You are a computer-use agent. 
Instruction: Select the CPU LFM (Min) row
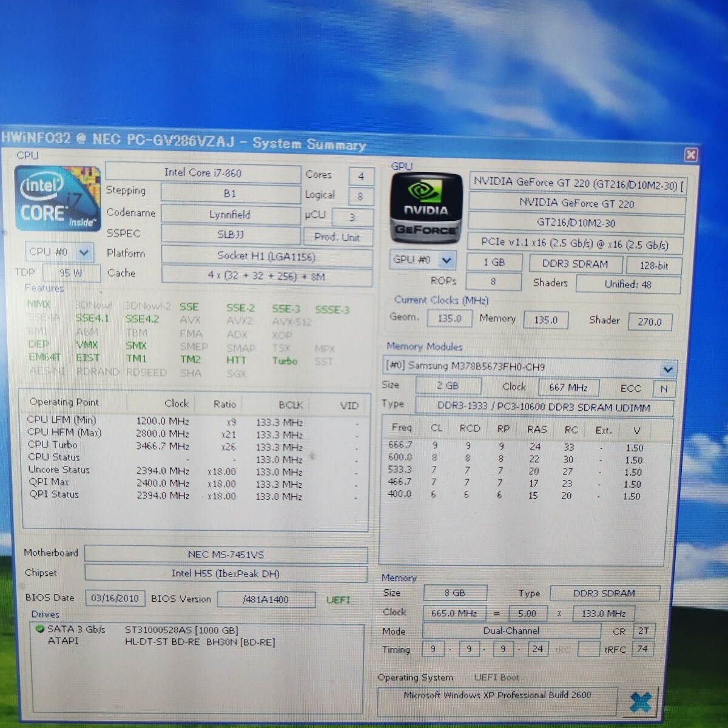pyautogui.click(x=194, y=421)
